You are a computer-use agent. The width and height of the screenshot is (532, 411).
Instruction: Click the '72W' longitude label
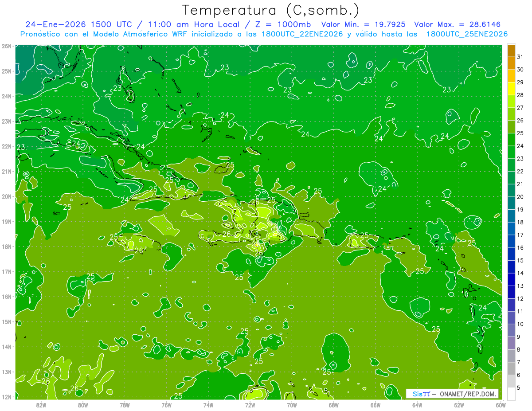(x=250, y=405)
